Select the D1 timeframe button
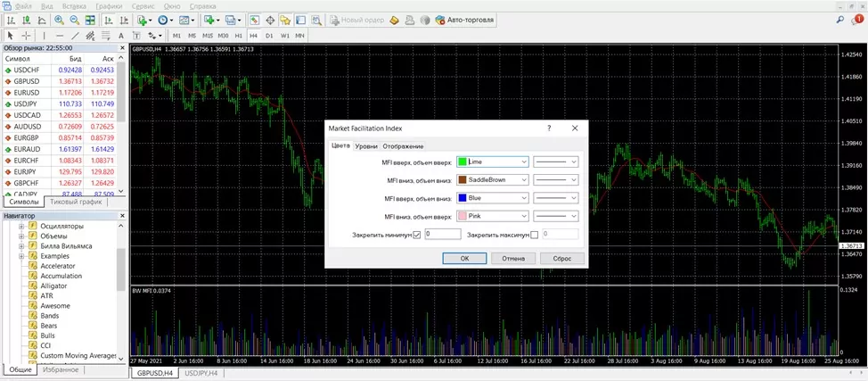This screenshot has height=381, width=868. pyautogui.click(x=269, y=36)
